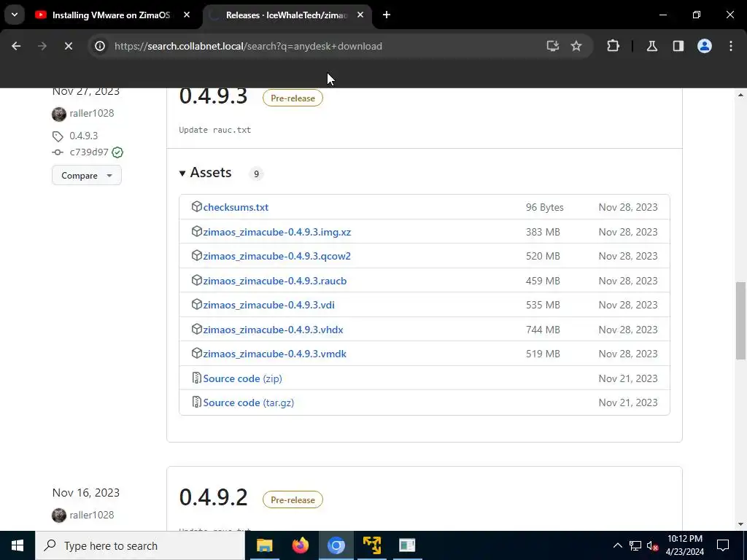Download zimaos_zimacube-0.4.9.3.img.xz
747x560 pixels.
coord(276,232)
